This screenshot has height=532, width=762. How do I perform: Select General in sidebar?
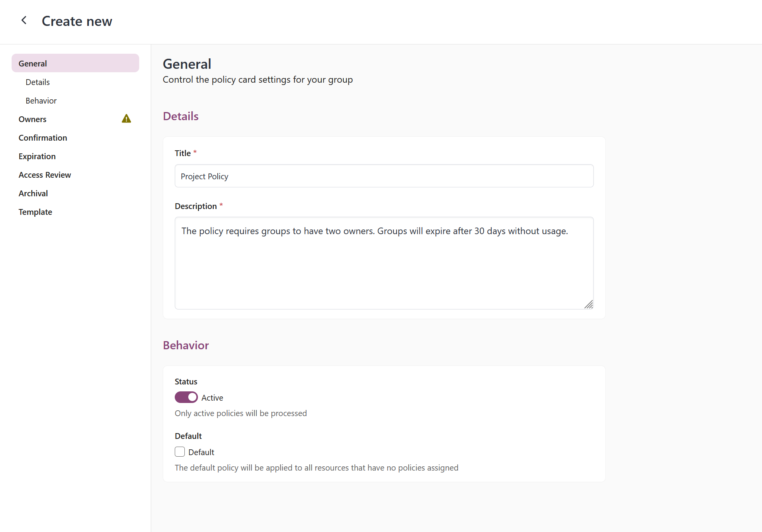click(x=75, y=63)
